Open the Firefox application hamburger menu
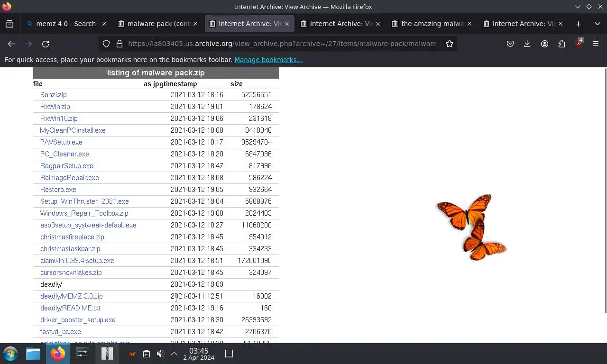The width and height of the screenshot is (607, 364). click(x=596, y=44)
